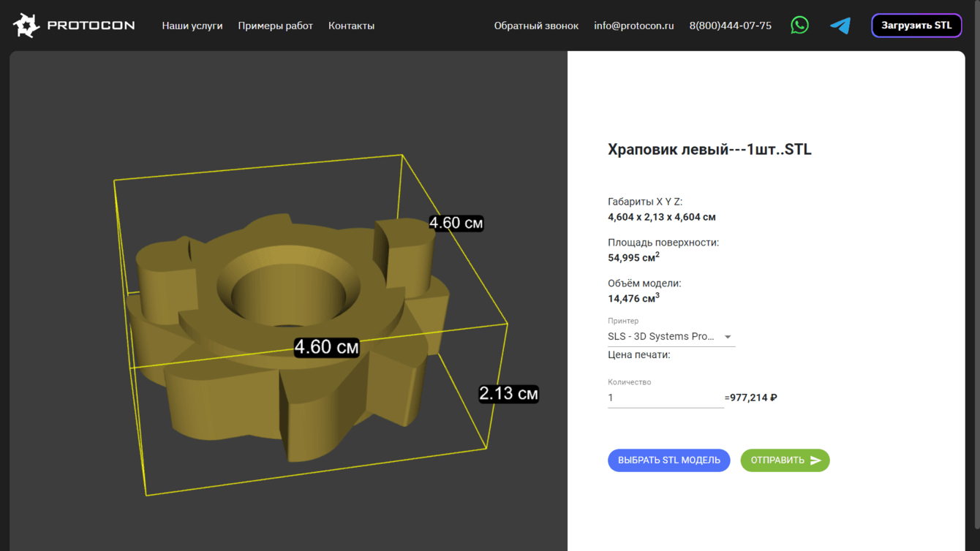The height and width of the screenshot is (551, 980).
Task: Open the printer dropdown arrow
Action: [728, 337]
